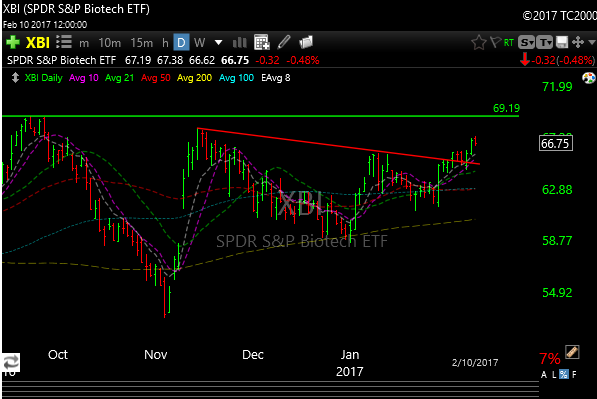Mark XBI favorite with the star icon
The image size is (597, 399).
tap(479, 42)
